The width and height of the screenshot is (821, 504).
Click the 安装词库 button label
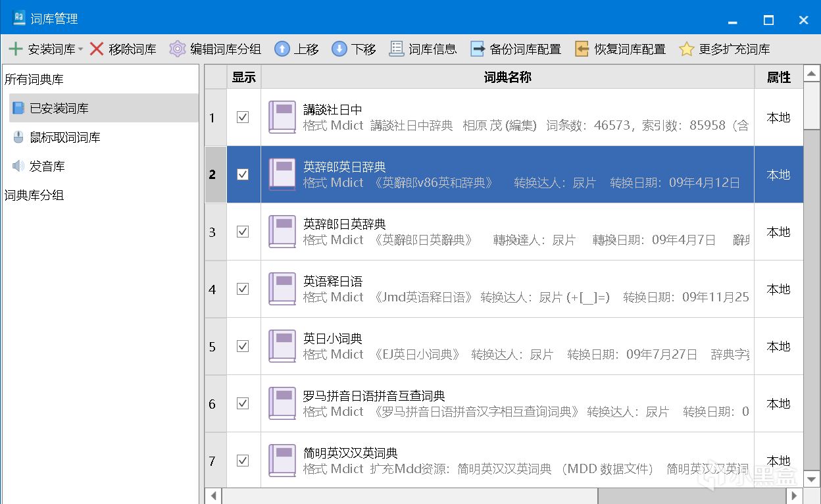51,49
